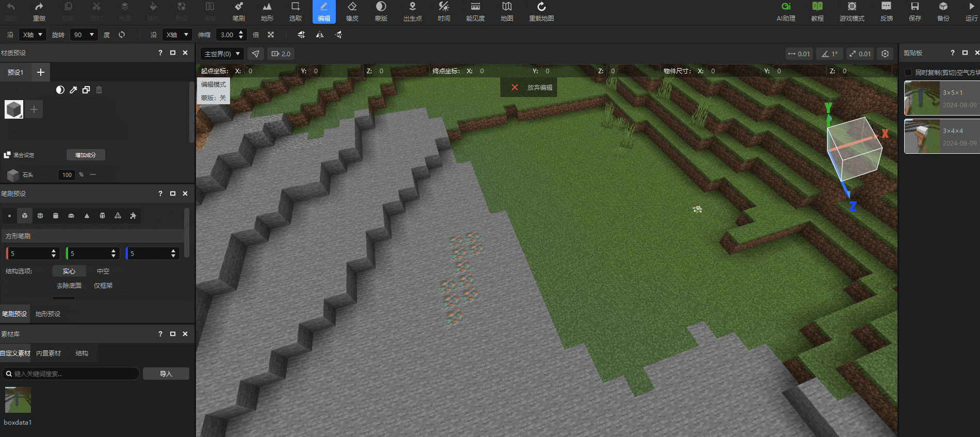Click the red X brush size stepper
Image resolution: width=980 pixels, height=437 pixels.
click(54, 253)
